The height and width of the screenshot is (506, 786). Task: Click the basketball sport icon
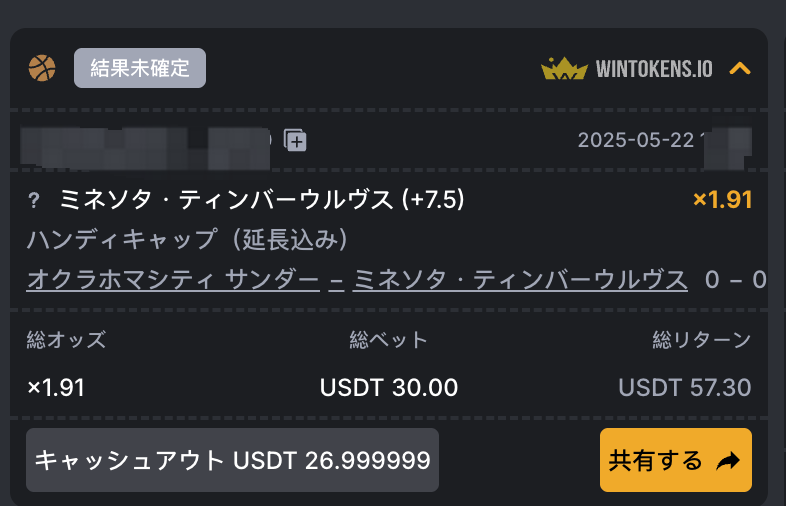42,68
